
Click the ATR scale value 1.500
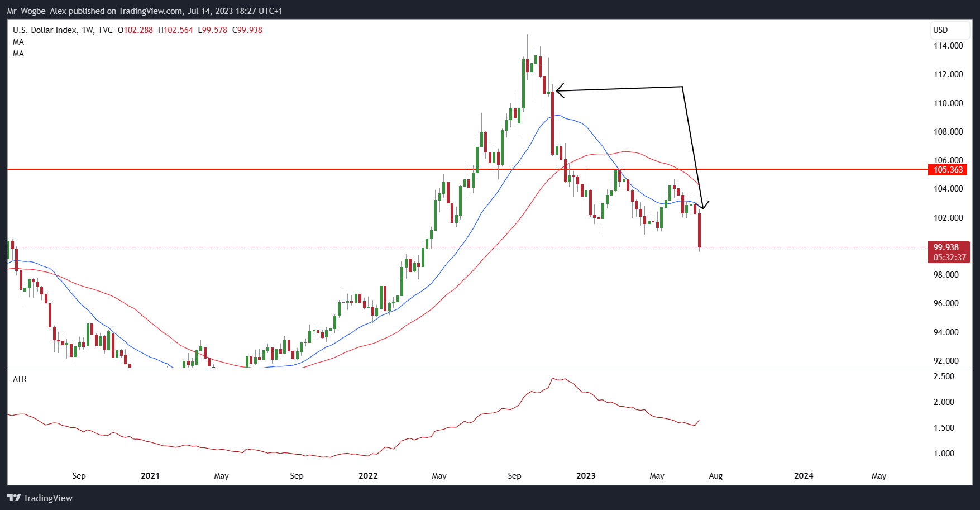(944, 428)
